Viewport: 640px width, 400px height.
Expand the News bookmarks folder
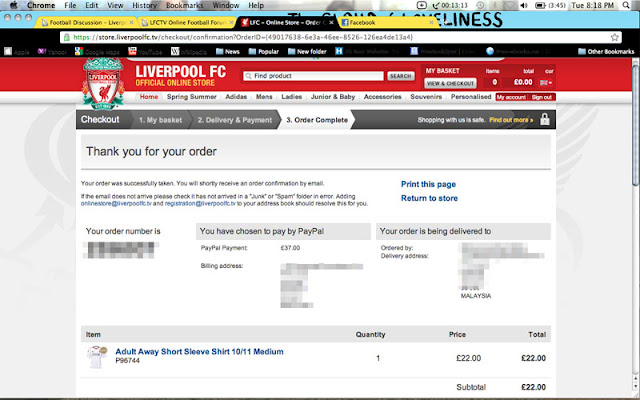[227, 51]
